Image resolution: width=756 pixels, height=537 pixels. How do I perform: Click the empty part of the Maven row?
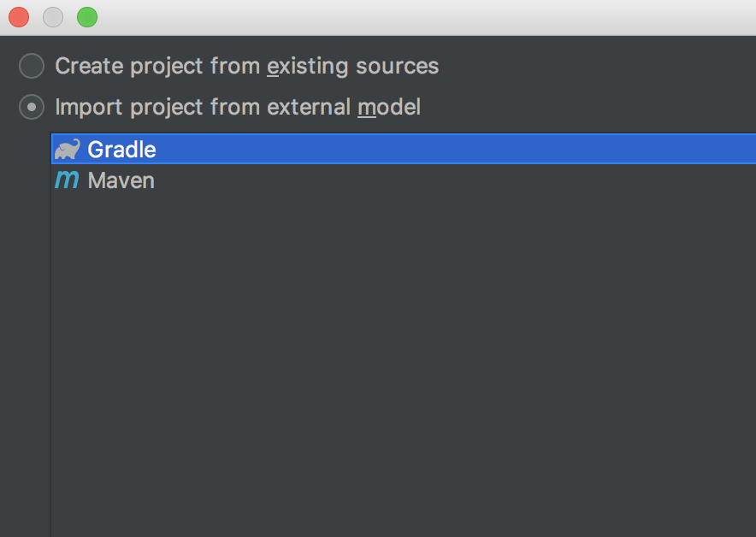[455, 180]
